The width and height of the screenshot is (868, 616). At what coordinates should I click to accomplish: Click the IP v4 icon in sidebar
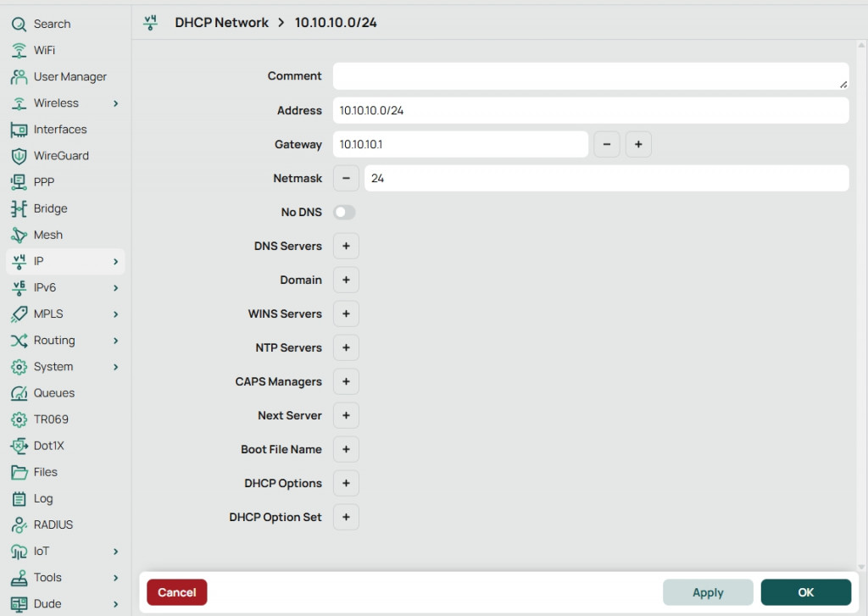pos(19,261)
